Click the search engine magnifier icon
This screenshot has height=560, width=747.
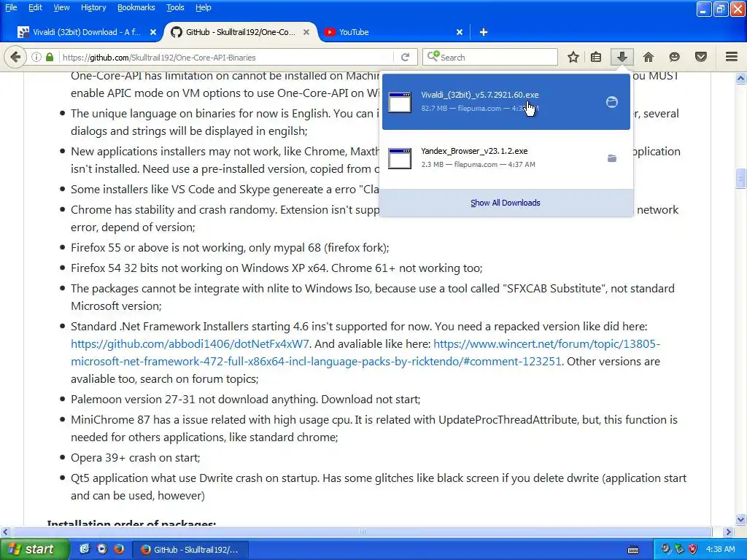pyautogui.click(x=433, y=57)
